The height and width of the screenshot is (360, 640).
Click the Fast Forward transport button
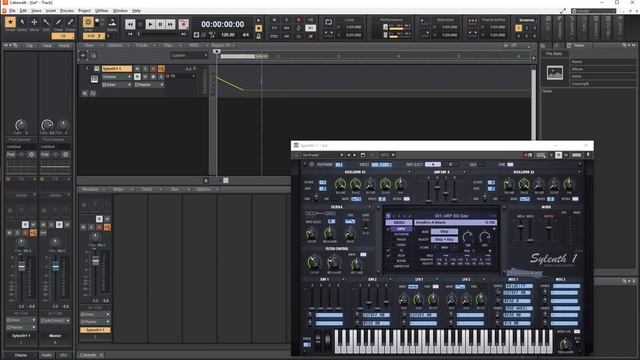(170, 24)
